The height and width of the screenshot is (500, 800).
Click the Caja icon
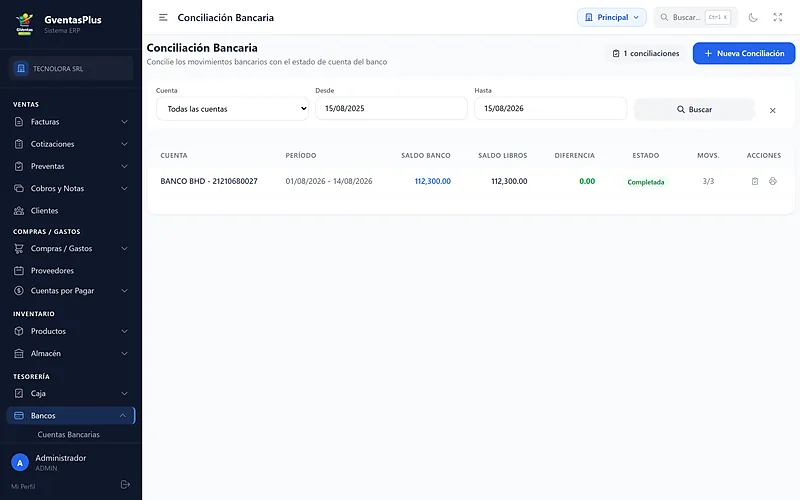[19, 393]
